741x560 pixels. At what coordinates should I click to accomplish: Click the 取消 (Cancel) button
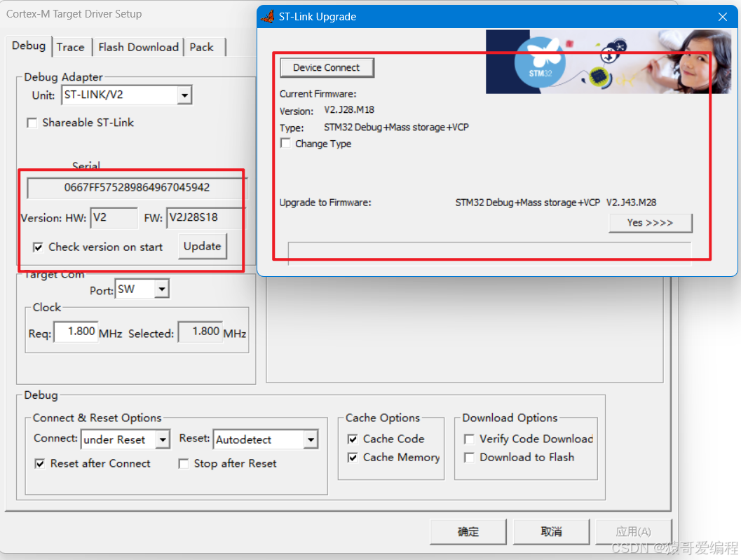551,532
